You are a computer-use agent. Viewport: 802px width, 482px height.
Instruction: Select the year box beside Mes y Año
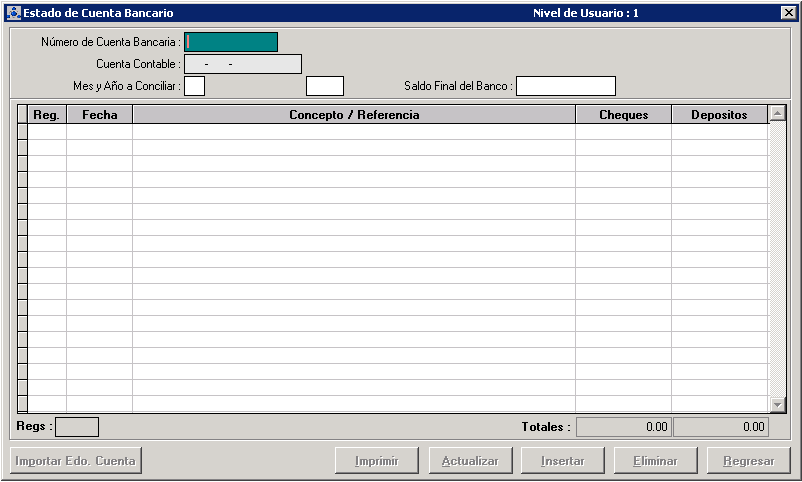pos(325,86)
